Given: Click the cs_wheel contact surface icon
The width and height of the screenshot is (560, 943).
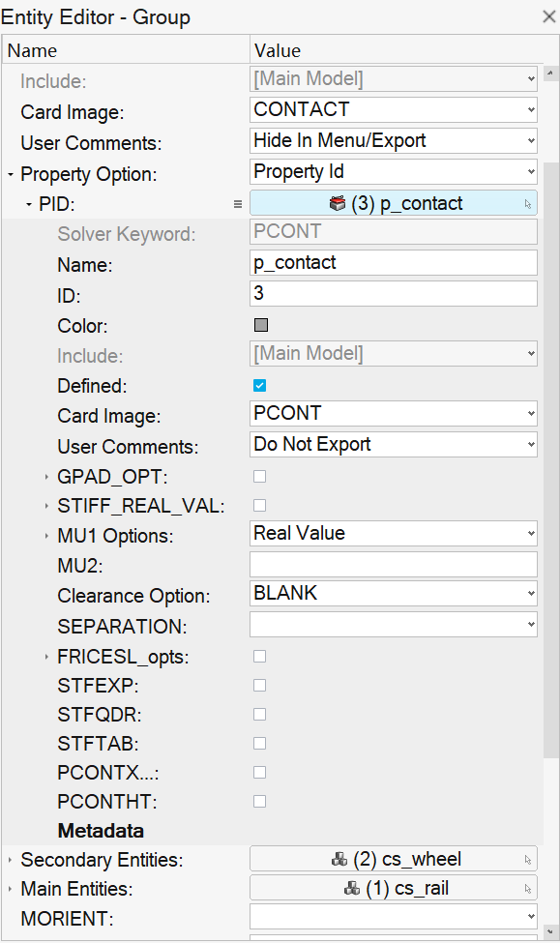Looking at the screenshot, I should (x=339, y=860).
